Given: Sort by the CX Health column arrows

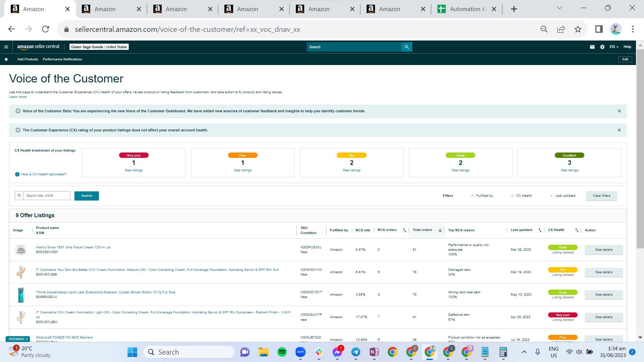Looking at the screenshot, I should click(577, 230).
